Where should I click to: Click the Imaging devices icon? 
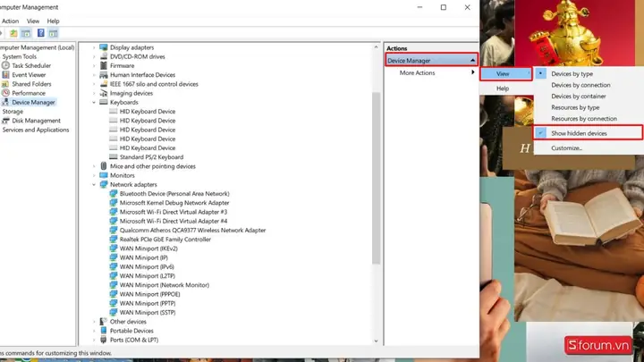tap(104, 93)
